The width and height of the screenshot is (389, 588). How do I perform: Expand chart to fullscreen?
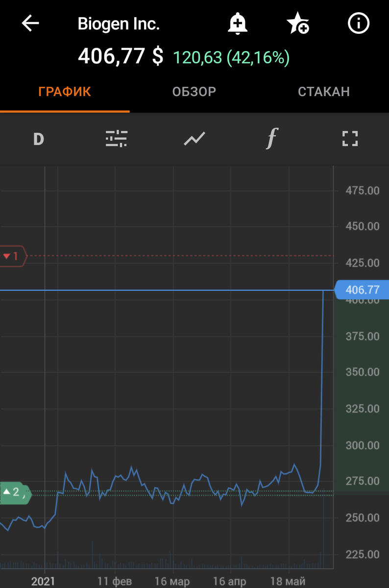pyautogui.click(x=350, y=139)
